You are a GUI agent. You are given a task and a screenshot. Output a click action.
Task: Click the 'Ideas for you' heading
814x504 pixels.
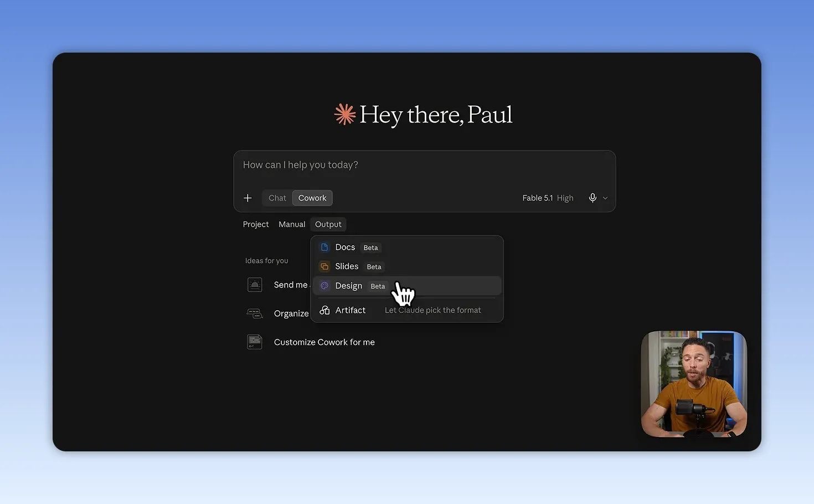coord(266,261)
